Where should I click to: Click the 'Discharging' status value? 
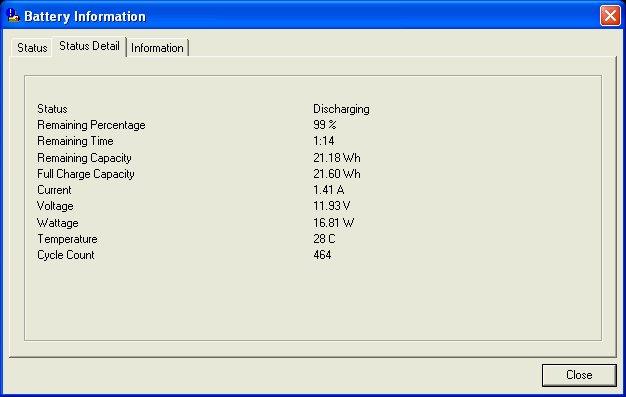tap(341, 109)
